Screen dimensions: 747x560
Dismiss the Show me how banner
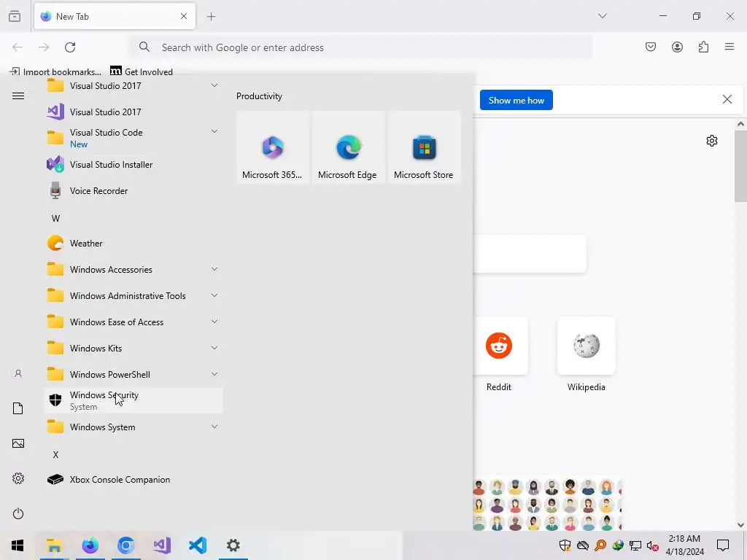point(727,99)
